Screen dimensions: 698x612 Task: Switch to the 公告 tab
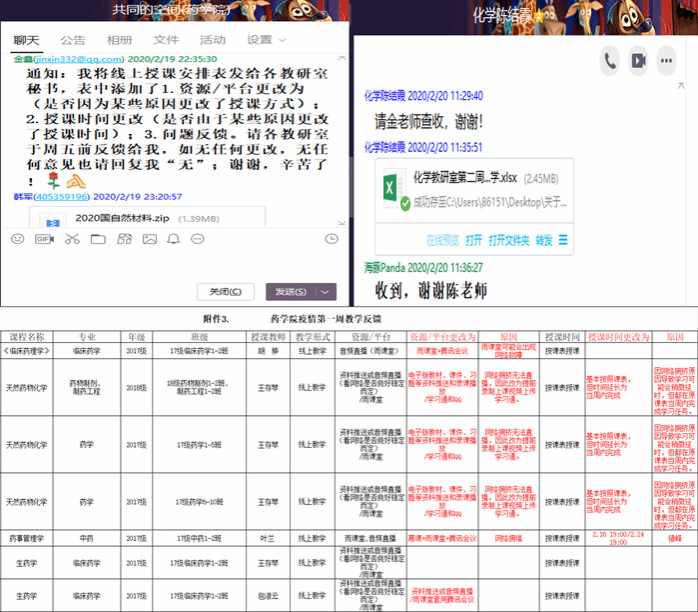point(73,40)
